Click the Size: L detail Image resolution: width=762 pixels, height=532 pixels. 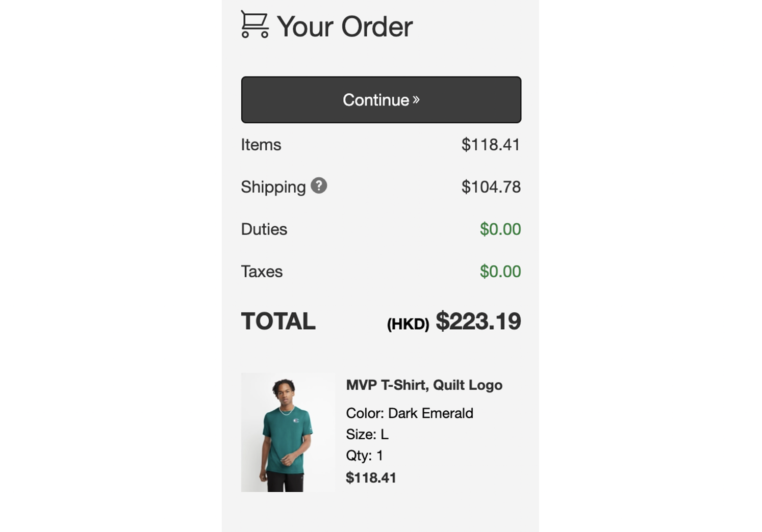coord(367,434)
